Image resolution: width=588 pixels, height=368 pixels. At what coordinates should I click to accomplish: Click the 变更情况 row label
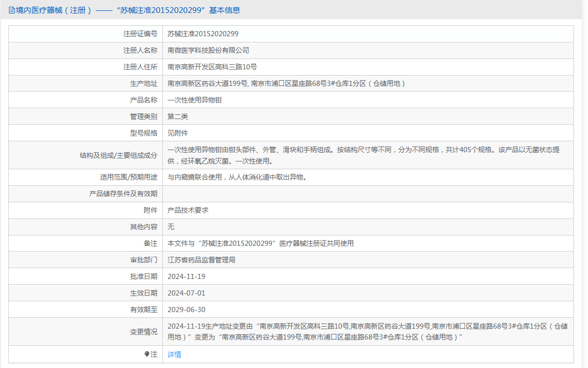point(144,332)
